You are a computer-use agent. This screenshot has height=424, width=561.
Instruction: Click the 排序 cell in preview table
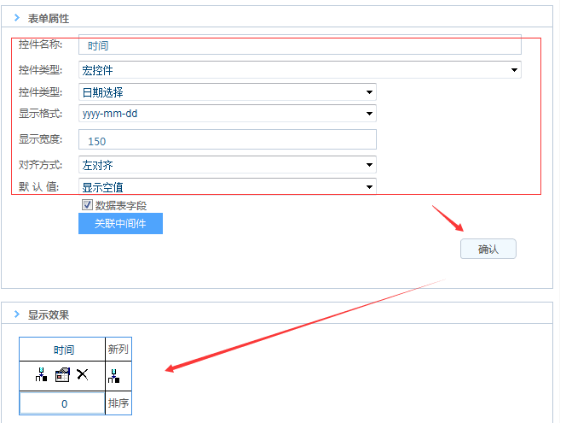click(118, 403)
